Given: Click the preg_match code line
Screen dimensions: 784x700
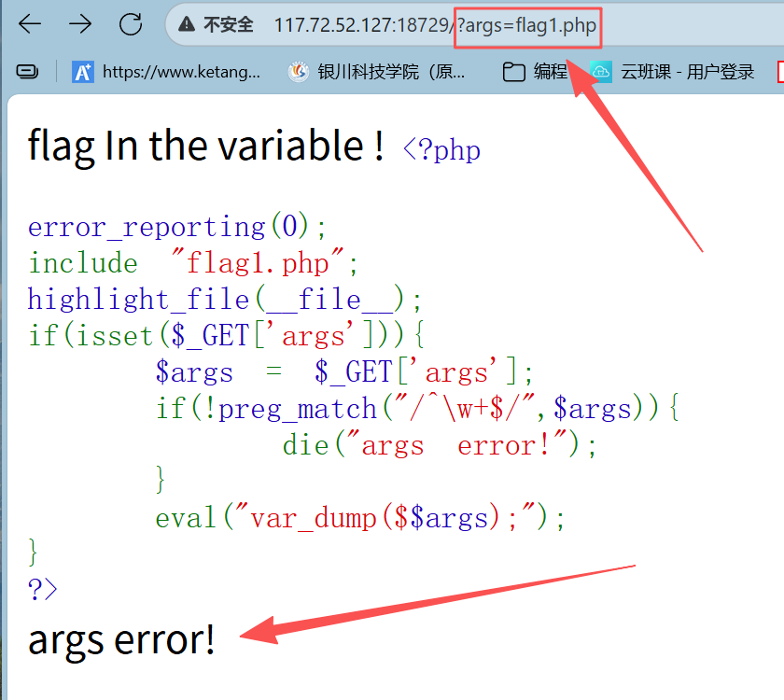Looking at the screenshot, I should coord(417,409).
